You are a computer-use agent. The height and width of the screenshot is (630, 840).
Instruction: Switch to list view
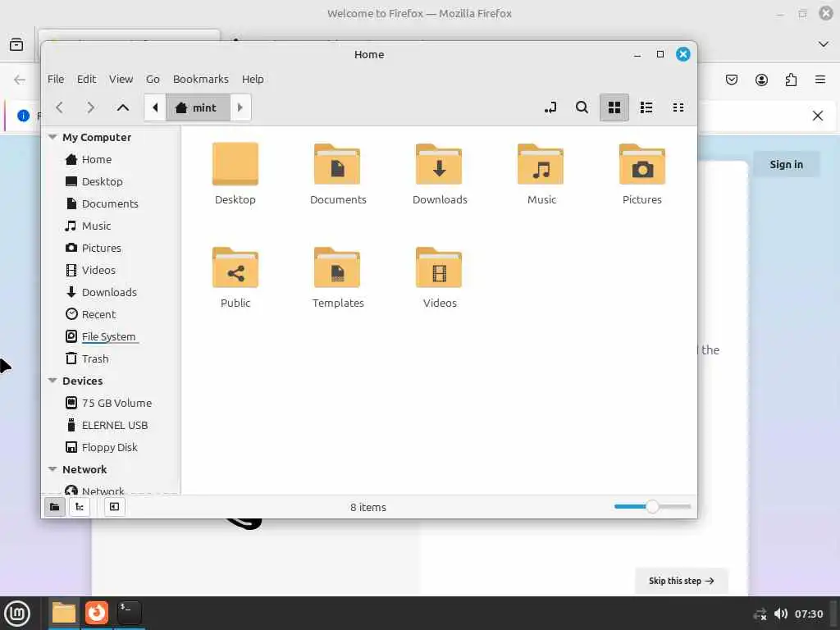(x=646, y=107)
